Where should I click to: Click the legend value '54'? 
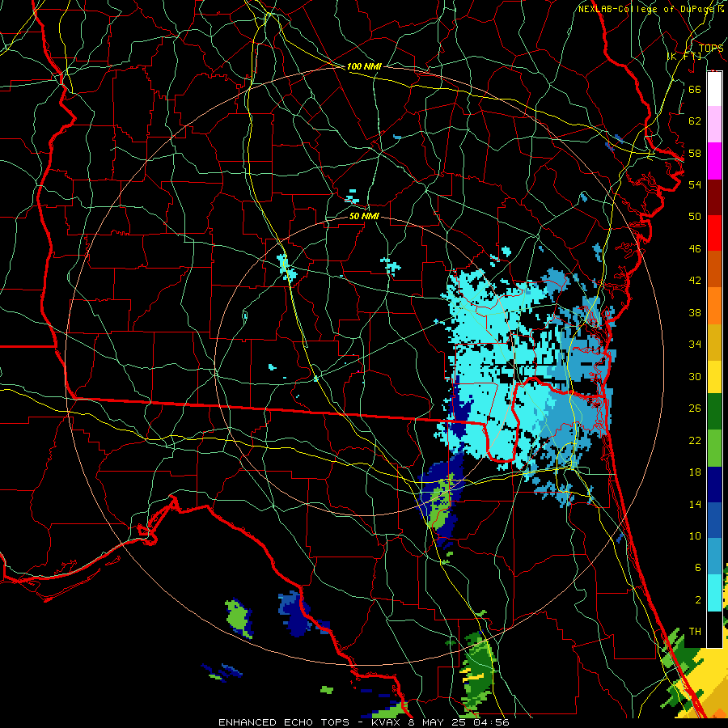[695, 184]
